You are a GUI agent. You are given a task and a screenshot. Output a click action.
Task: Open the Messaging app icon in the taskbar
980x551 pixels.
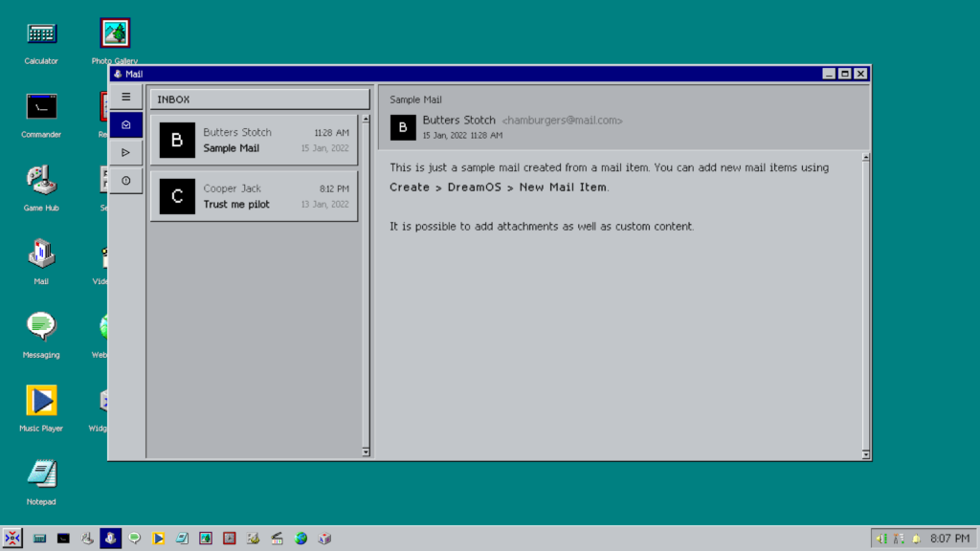pyautogui.click(x=134, y=538)
